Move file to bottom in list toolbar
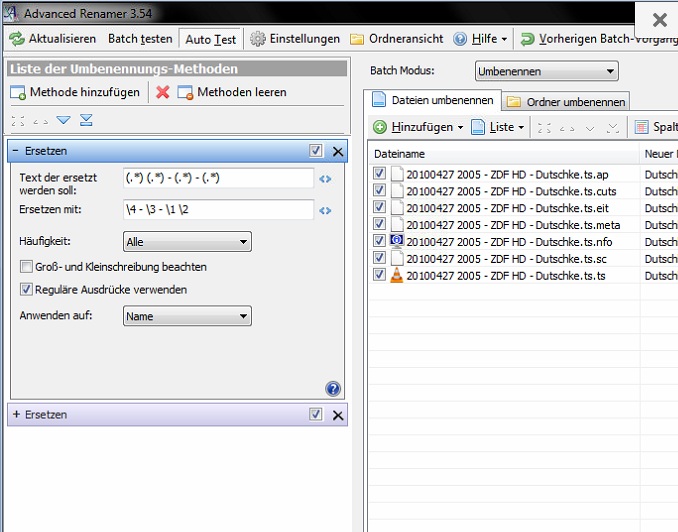678x532 pixels. [x=613, y=128]
